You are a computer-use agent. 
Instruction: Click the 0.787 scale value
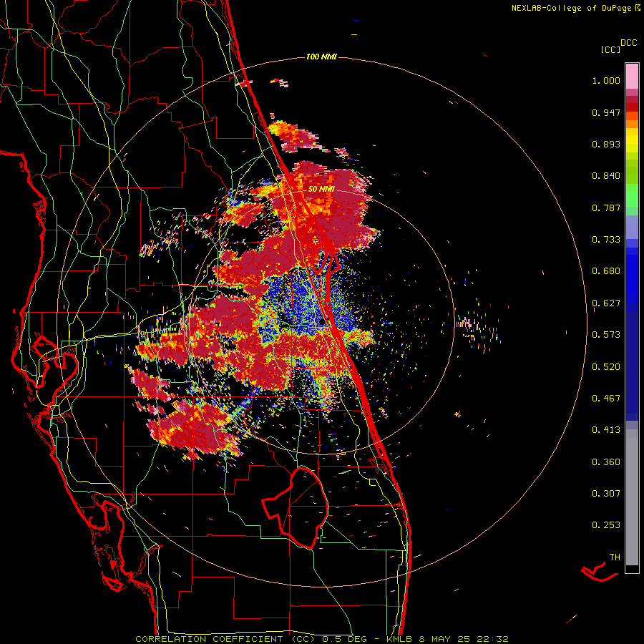[x=606, y=208]
